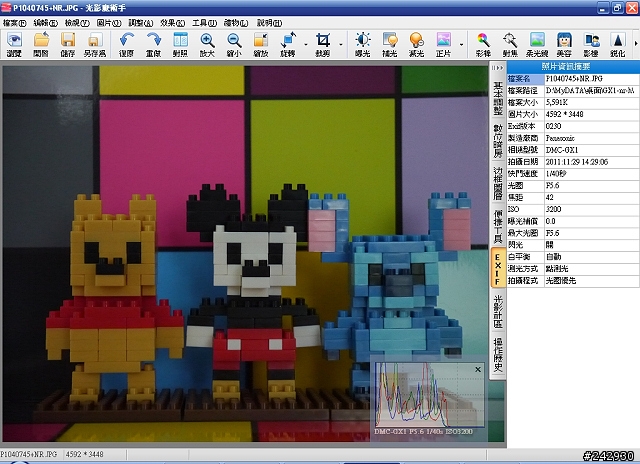
Task: Click the histogram graph overlay
Action: pos(429,395)
